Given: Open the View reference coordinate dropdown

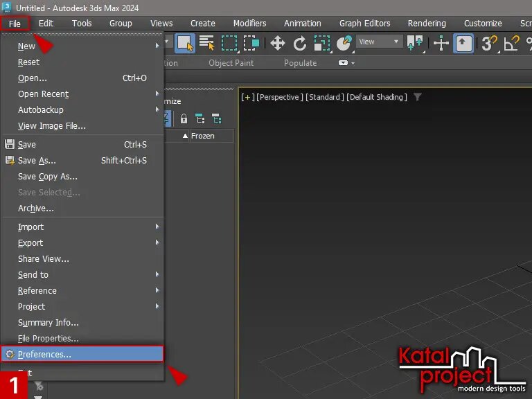Looking at the screenshot, I should tap(379, 42).
